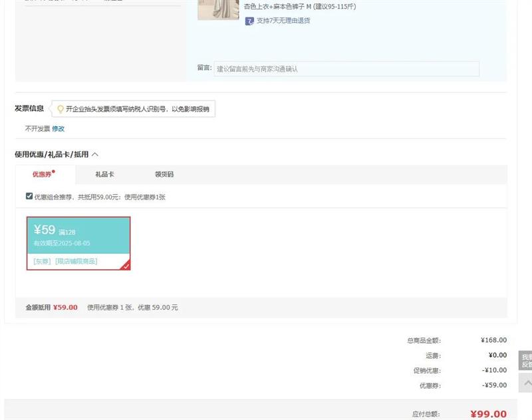Click the [限店铺限商品] label on the coupon
The image size is (532, 420).
[76, 261]
